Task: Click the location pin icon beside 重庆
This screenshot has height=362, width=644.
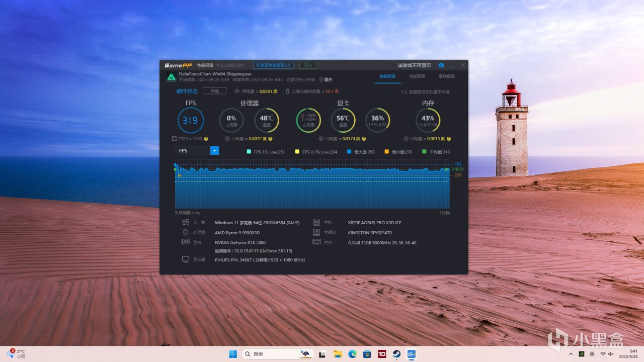Action: coord(321,79)
